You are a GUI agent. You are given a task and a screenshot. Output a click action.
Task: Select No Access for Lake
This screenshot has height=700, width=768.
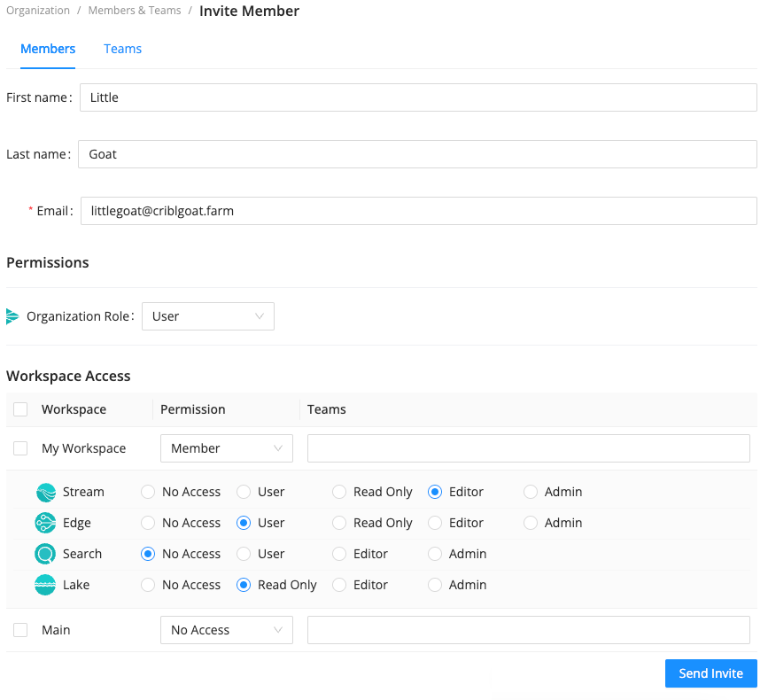pos(148,585)
